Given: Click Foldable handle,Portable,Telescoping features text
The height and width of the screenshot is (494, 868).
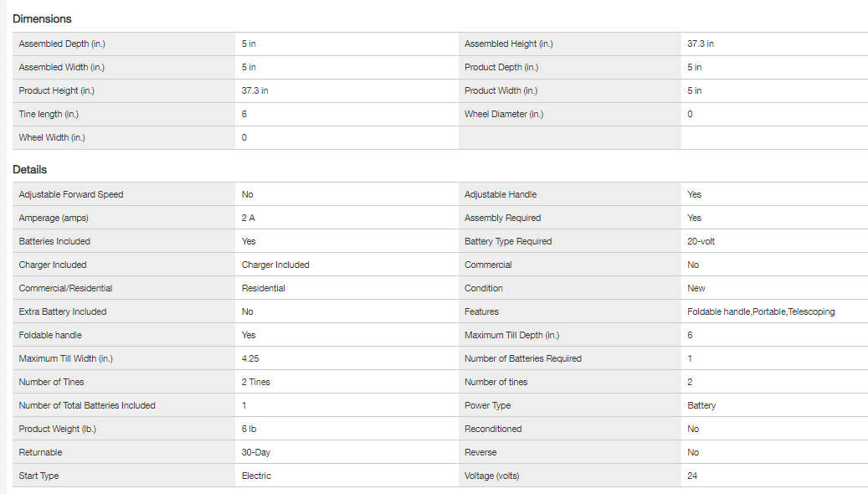Looking at the screenshot, I should pyautogui.click(x=761, y=311).
